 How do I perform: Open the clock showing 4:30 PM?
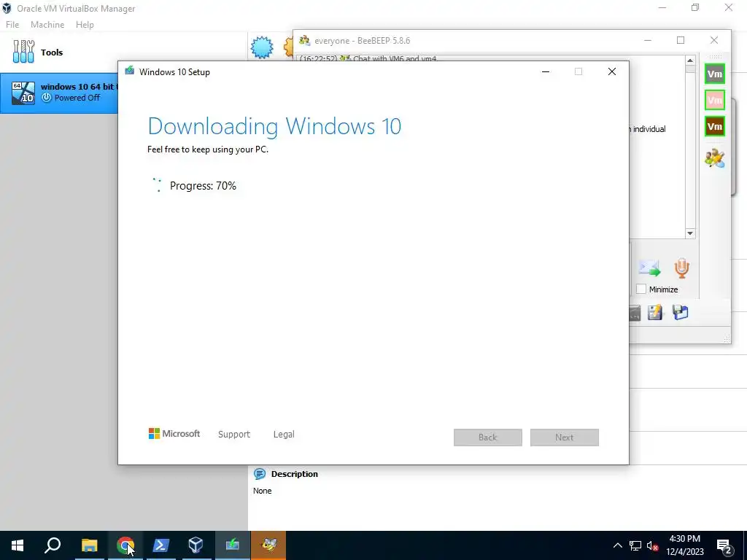pyautogui.click(x=684, y=545)
